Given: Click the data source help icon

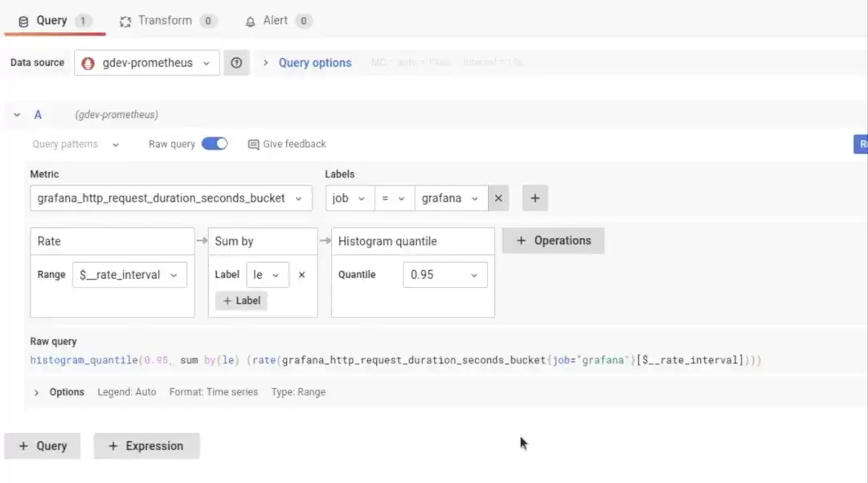Looking at the screenshot, I should [x=236, y=63].
